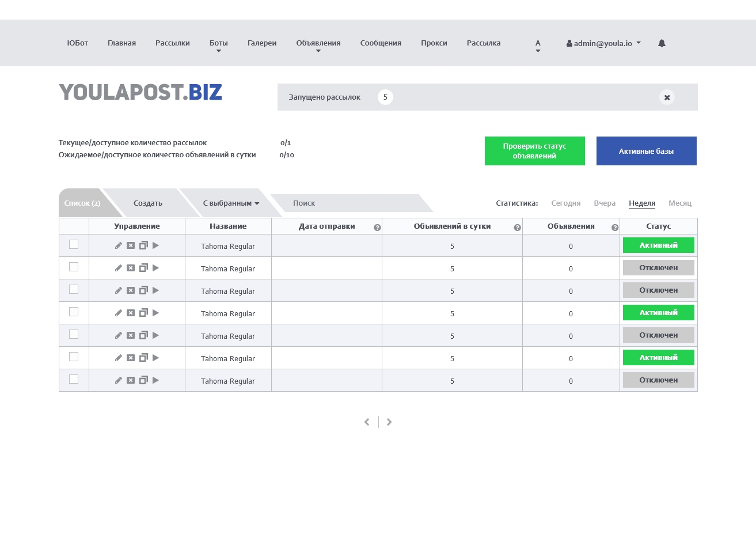
Task: Click the delete icon in last table row
Action: [x=131, y=380]
